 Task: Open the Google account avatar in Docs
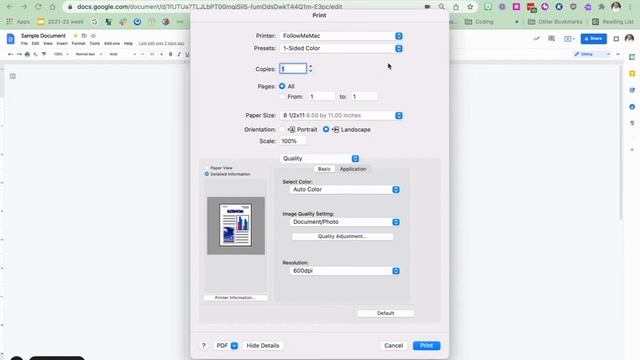coord(629,39)
